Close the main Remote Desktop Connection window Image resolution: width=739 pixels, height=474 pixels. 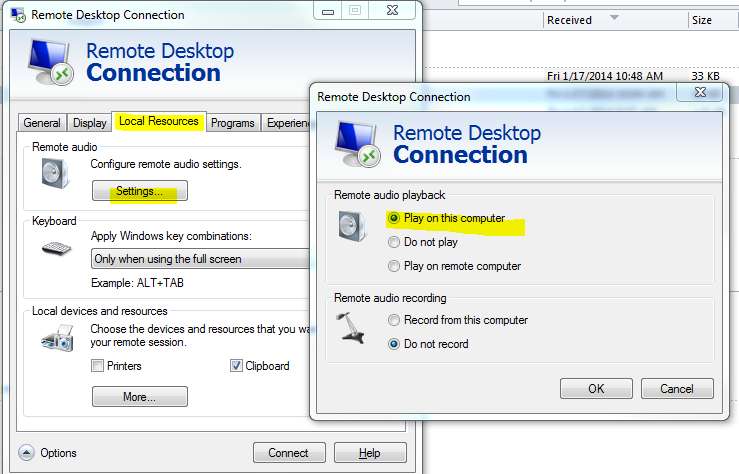(392, 10)
